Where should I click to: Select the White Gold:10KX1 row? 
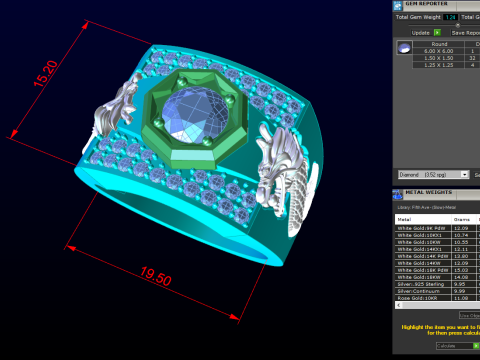[438, 235]
